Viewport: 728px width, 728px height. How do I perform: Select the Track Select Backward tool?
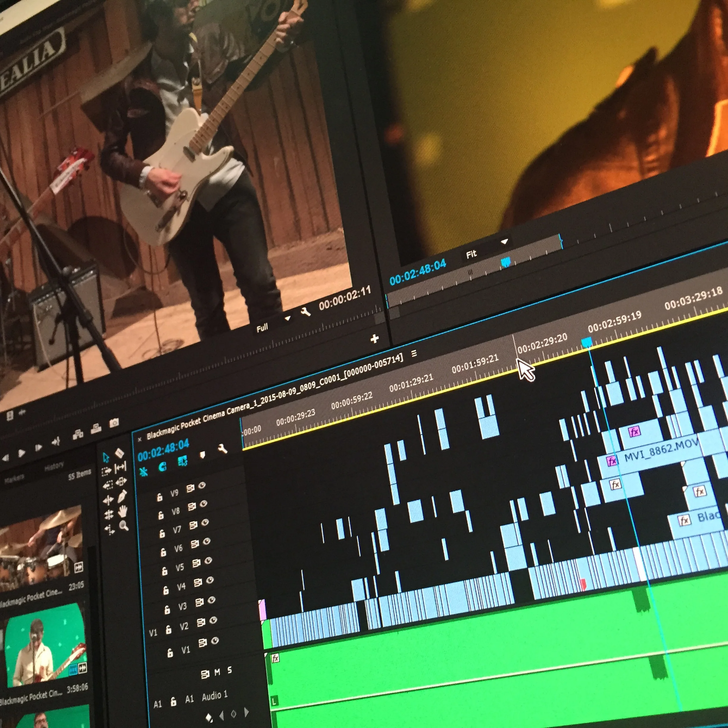coord(107,485)
